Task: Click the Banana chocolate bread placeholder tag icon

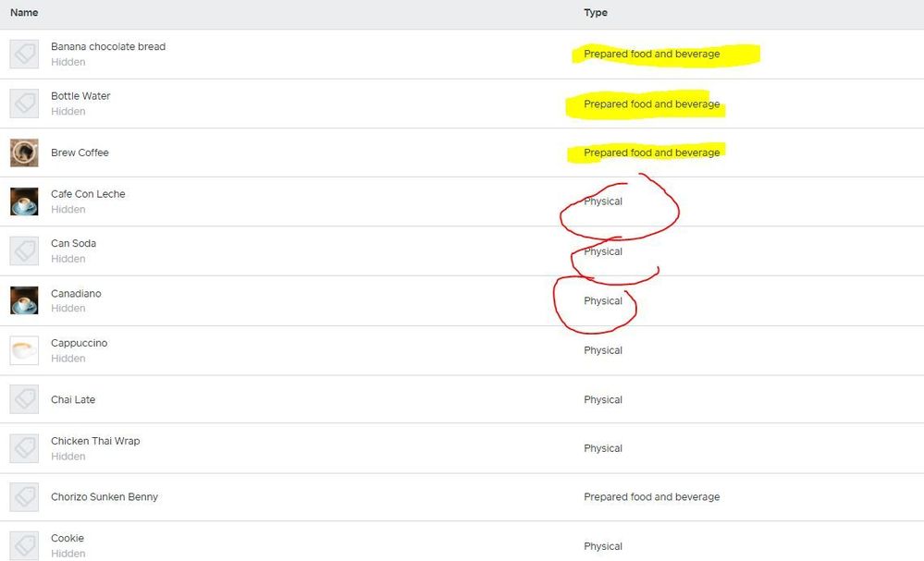Action: point(24,54)
